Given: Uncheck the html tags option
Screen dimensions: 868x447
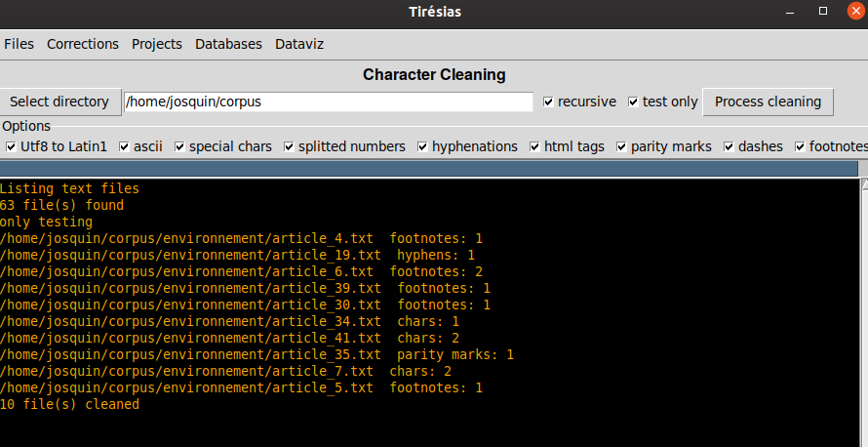Looking at the screenshot, I should [x=534, y=146].
